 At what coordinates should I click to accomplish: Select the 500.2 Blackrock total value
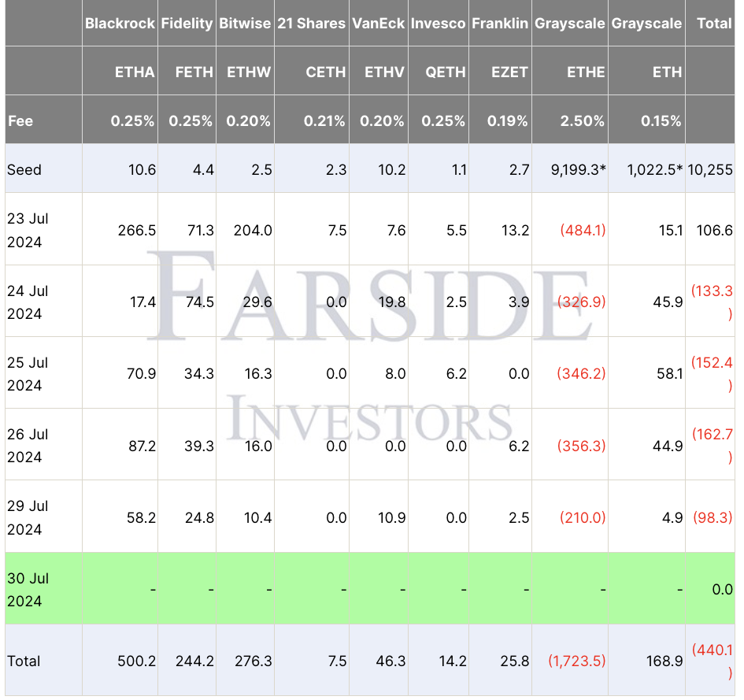[136, 661]
